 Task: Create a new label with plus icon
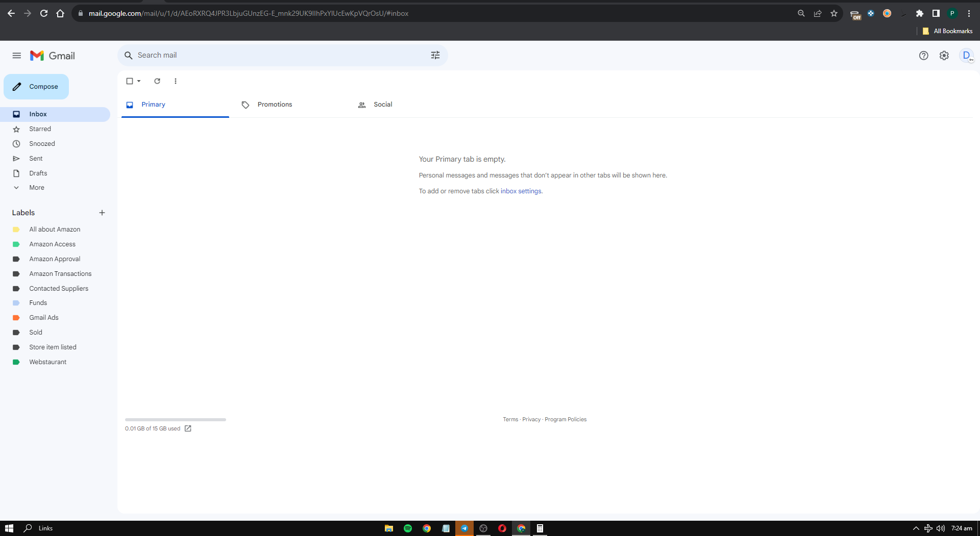click(102, 213)
